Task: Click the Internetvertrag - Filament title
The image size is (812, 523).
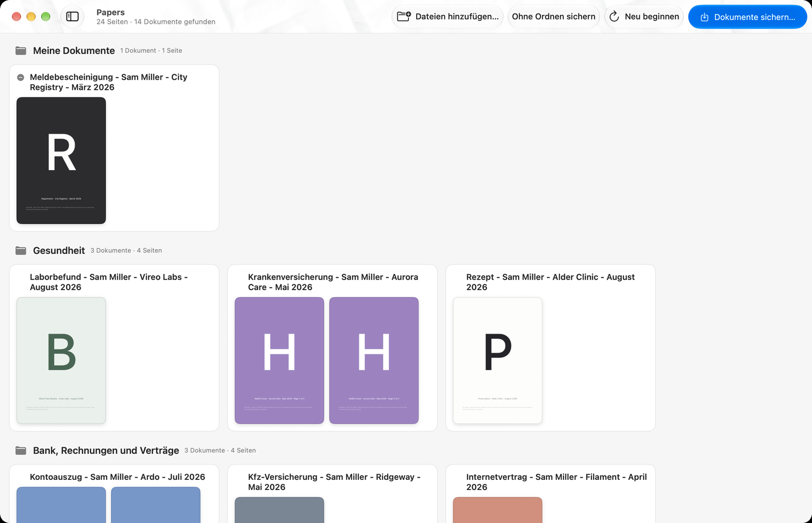Action: coord(557,482)
